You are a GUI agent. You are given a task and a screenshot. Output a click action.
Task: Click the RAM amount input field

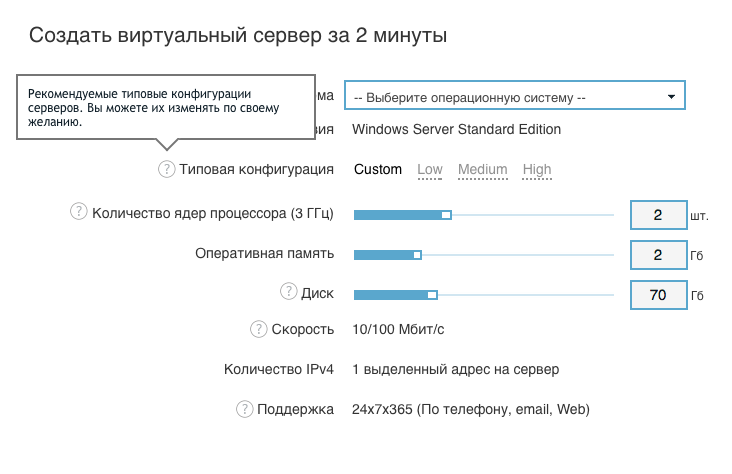[x=657, y=255]
